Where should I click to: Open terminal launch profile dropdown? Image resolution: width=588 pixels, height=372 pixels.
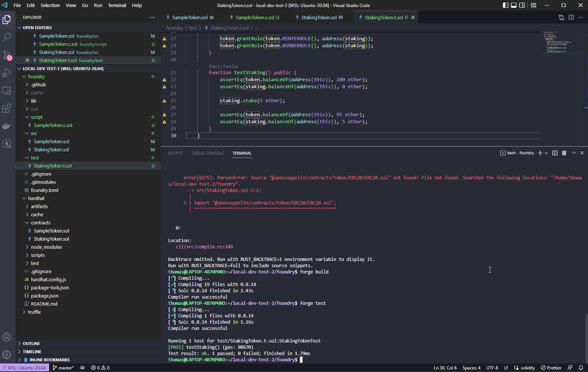click(546, 153)
